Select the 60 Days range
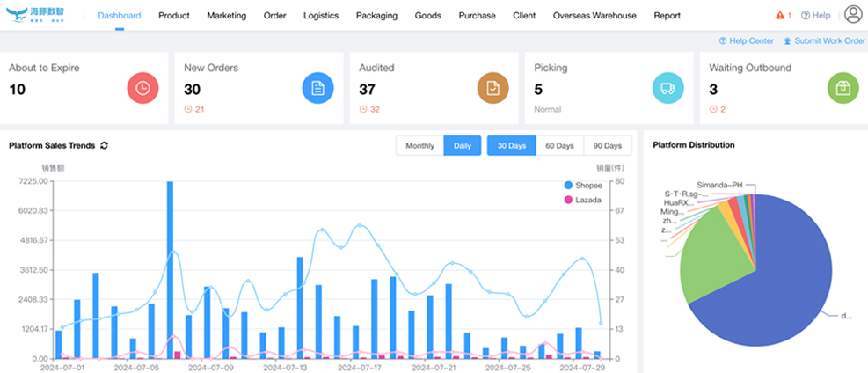Screen dimensions: 868x373 click(x=559, y=146)
